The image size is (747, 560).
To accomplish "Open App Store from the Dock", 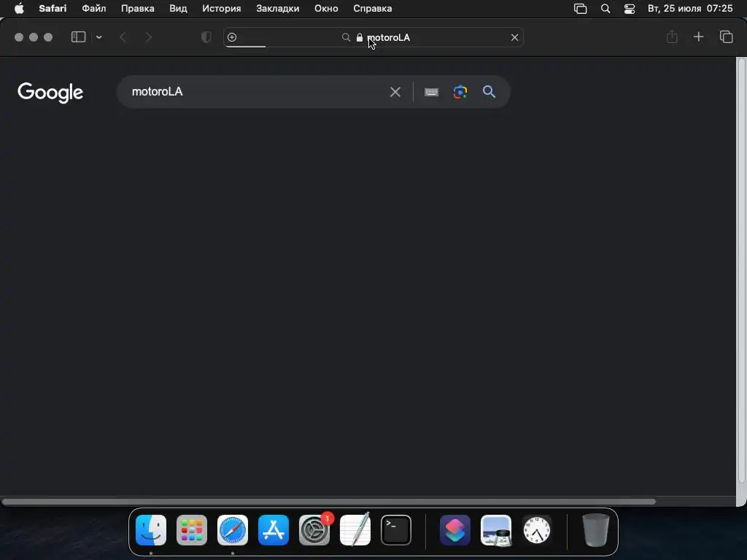I will 274,530.
